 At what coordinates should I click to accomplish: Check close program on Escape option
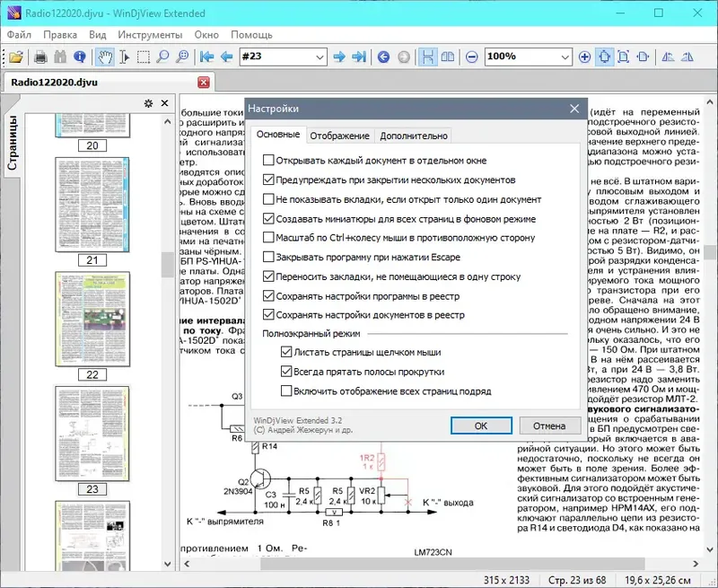click(x=268, y=257)
